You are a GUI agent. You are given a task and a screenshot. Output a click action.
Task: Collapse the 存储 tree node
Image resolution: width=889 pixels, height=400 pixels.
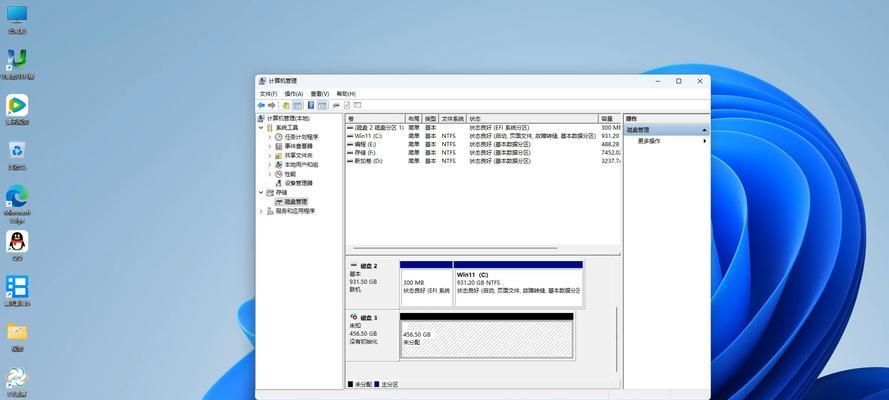click(261, 193)
